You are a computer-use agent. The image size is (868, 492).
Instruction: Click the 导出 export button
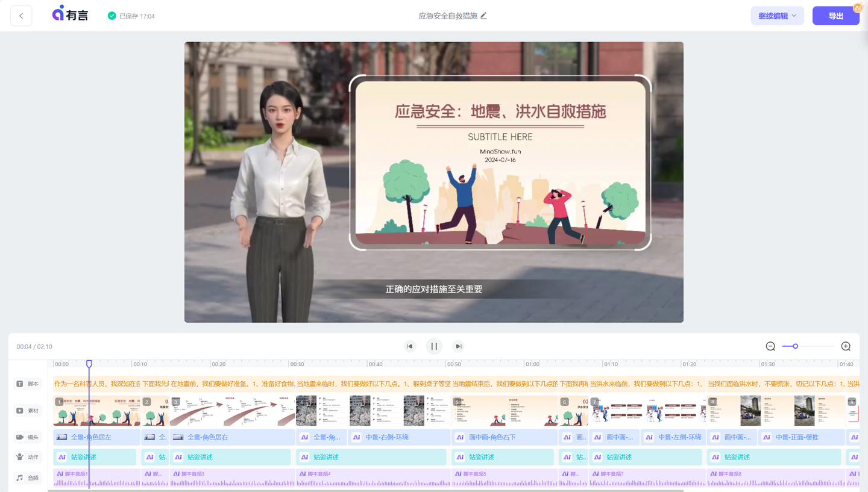click(835, 16)
